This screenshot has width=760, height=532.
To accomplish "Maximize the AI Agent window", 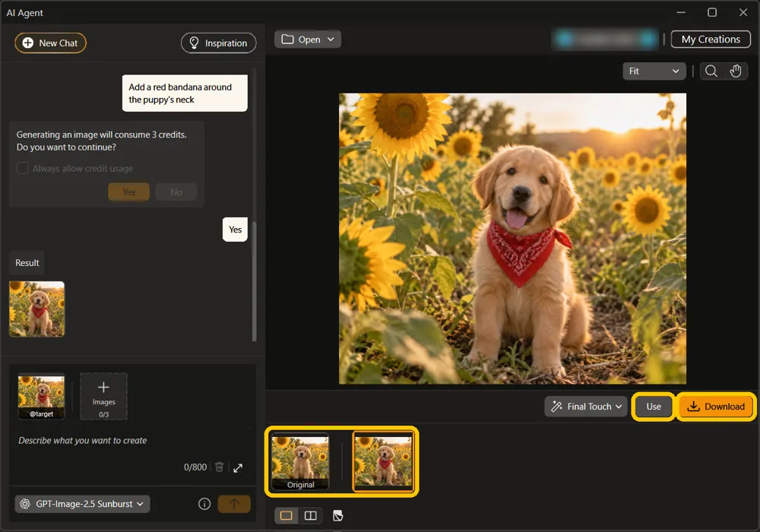I will [x=712, y=12].
